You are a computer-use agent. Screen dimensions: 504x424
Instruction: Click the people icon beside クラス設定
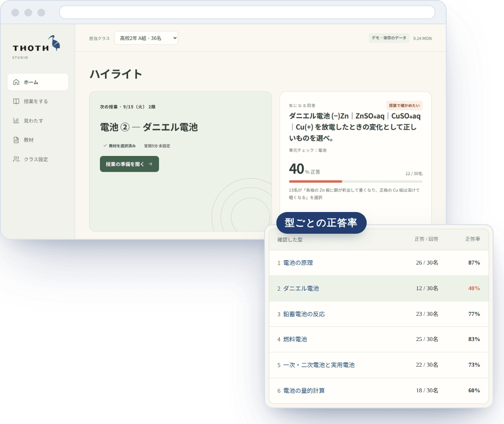16,159
